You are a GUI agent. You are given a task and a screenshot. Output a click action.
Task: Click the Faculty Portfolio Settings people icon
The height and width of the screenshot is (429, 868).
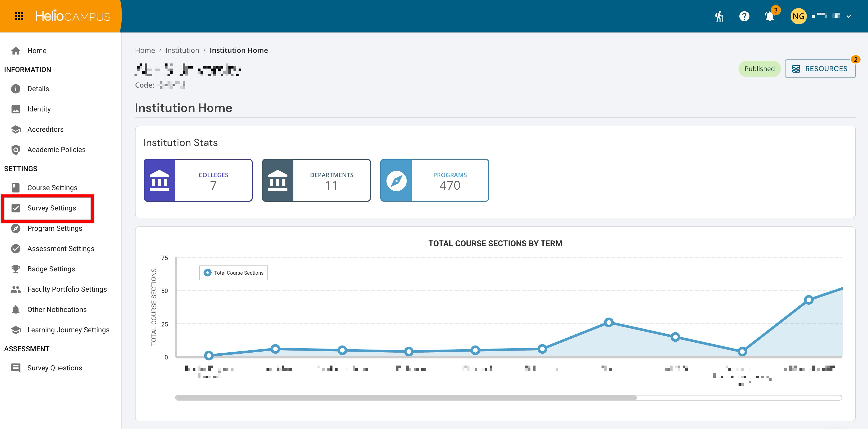click(15, 289)
